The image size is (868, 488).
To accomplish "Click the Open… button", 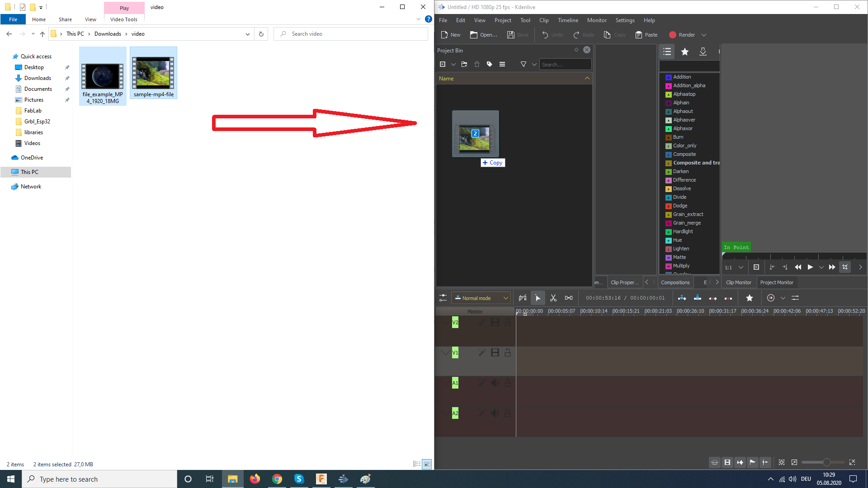I will pyautogui.click(x=483, y=35).
